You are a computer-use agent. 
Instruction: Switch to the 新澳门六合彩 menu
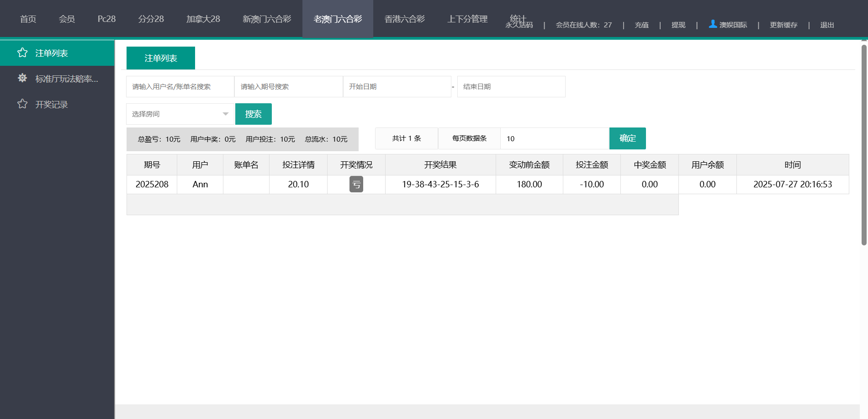[267, 19]
